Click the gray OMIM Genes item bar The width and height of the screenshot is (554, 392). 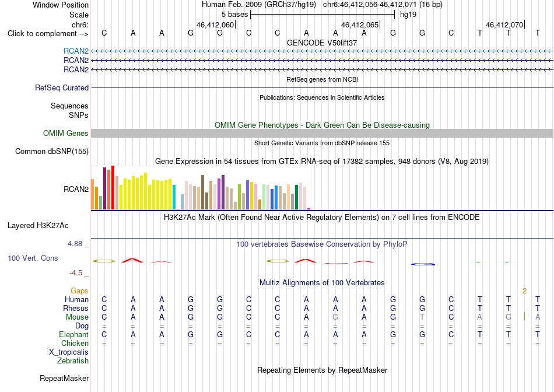[322, 133]
